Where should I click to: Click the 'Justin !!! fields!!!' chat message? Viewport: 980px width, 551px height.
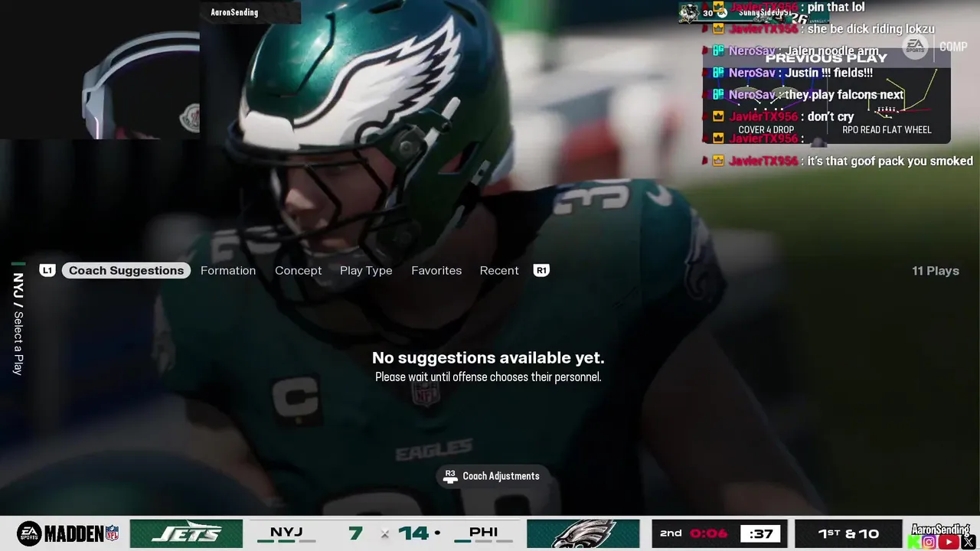coord(829,73)
